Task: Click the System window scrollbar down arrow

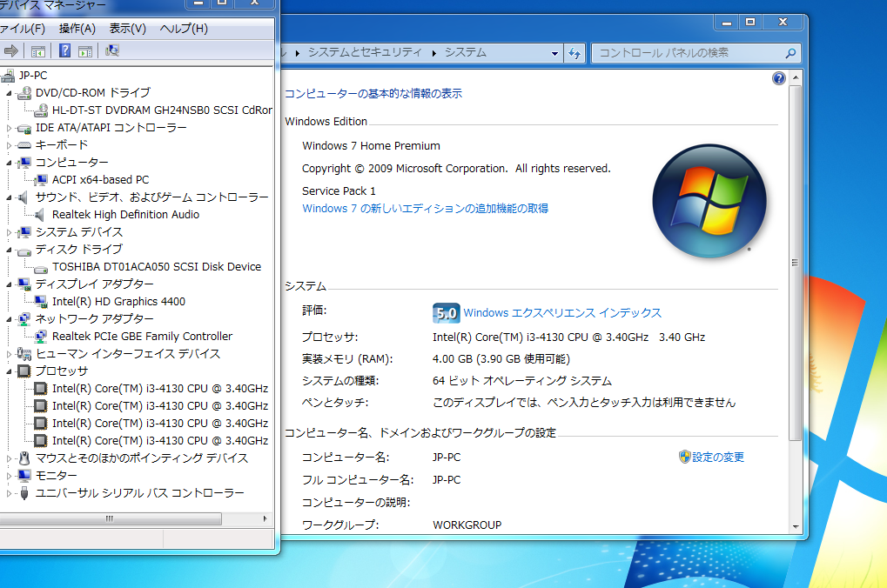Action: click(793, 526)
